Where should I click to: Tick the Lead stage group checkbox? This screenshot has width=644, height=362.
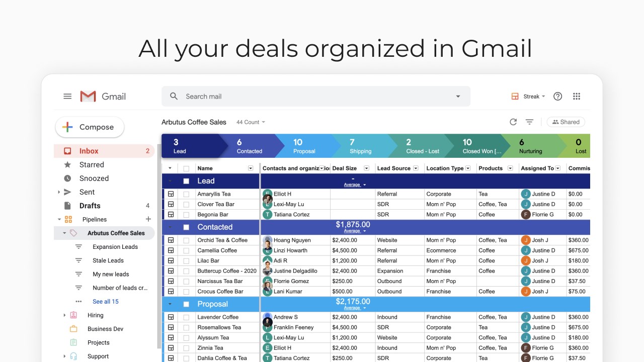click(186, 181)
